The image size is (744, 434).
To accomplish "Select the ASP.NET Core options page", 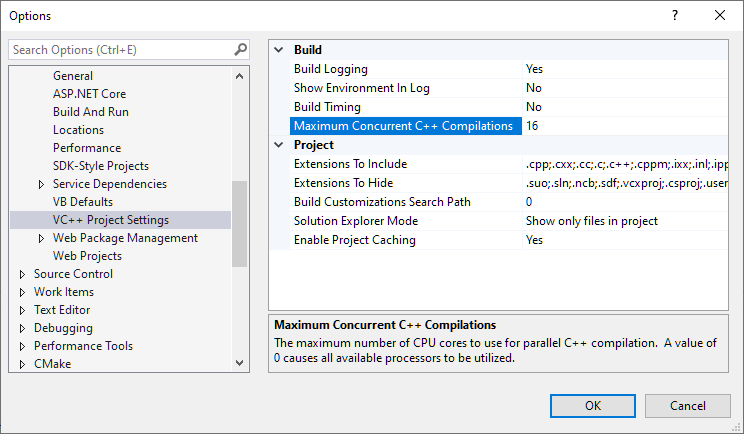I will (x=89, y=94).
